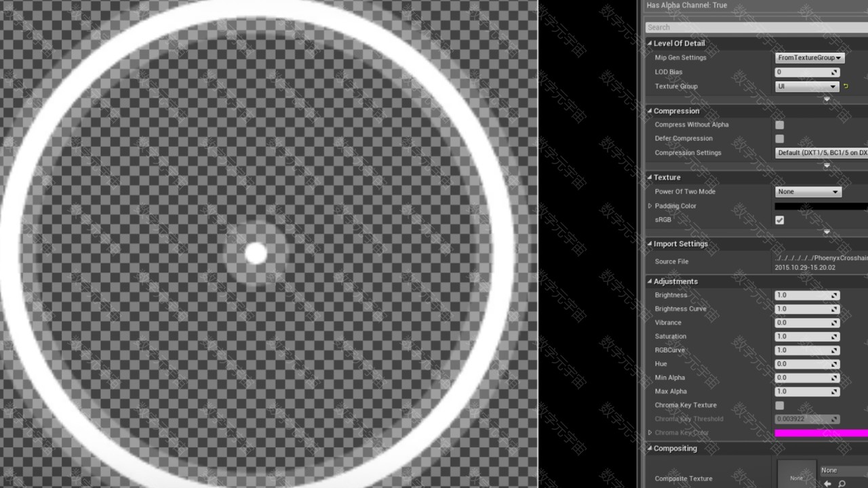Viewport: 868px width, 488px height.
Task: Open the magenta Chroma Key Color swatch
Action: [x=821, y=433]
